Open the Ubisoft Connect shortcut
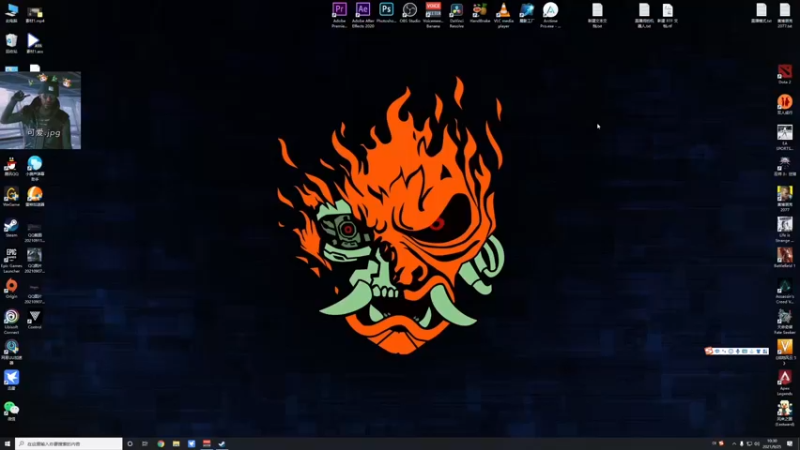This screenshot has width=800, height=450. pos(11,322)
